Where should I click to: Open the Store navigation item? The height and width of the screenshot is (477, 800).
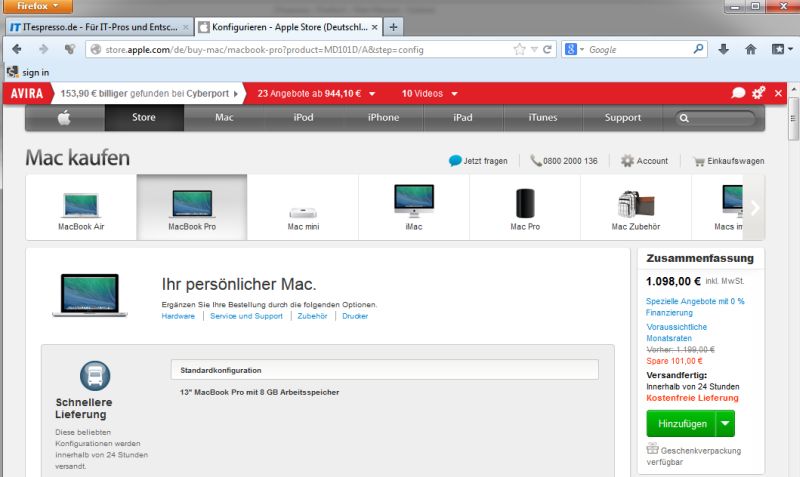(x=144, y=117)
